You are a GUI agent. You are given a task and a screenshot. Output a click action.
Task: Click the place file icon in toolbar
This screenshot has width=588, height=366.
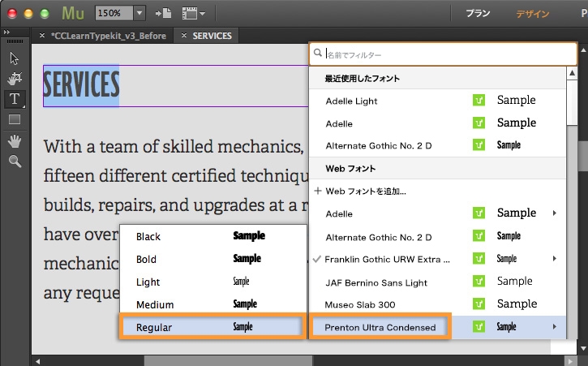coord(164,13)
